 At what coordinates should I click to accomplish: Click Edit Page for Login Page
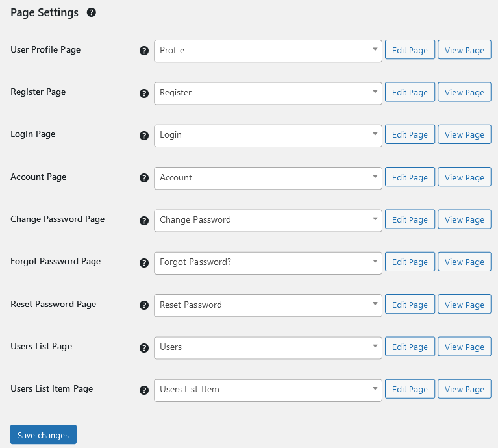tap(410, 134)
